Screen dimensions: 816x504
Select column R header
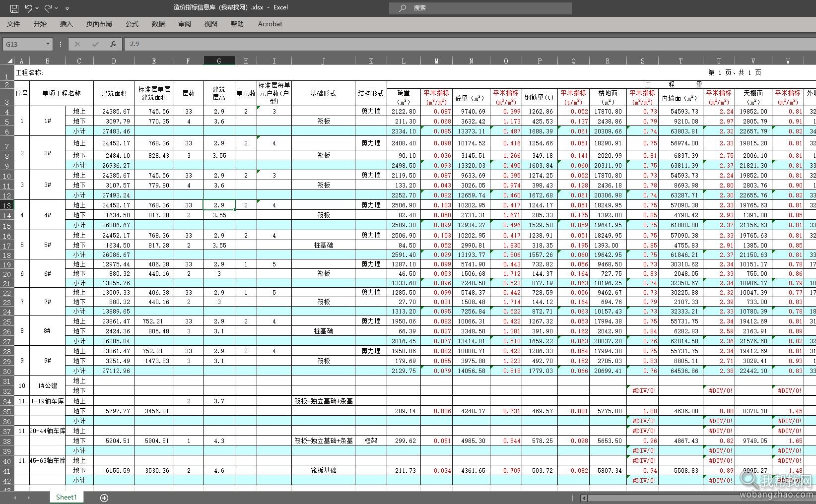point(607,61)
